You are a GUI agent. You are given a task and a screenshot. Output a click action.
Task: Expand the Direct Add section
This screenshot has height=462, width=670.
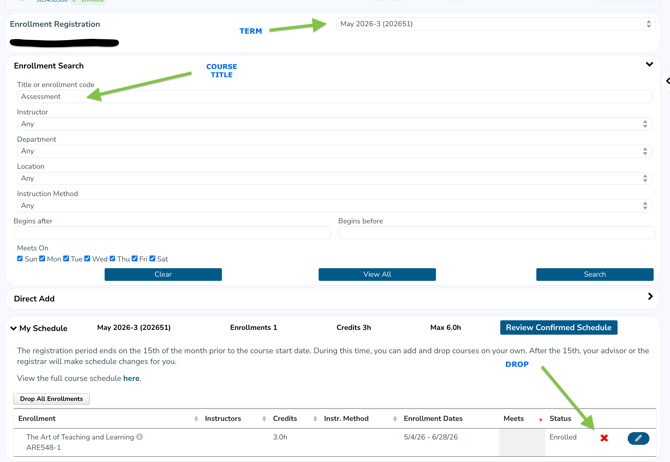(650, 297)
